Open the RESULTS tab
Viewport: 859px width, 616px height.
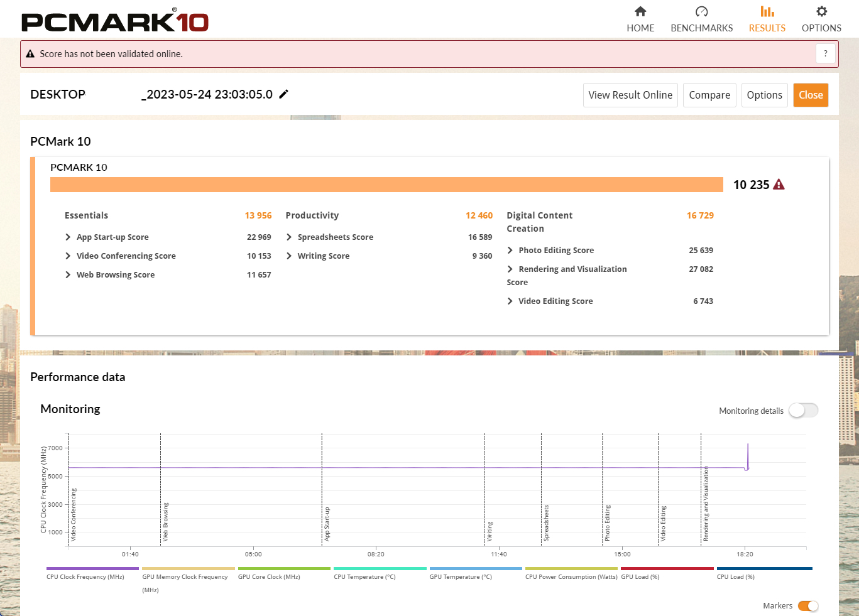pos(767,19)
